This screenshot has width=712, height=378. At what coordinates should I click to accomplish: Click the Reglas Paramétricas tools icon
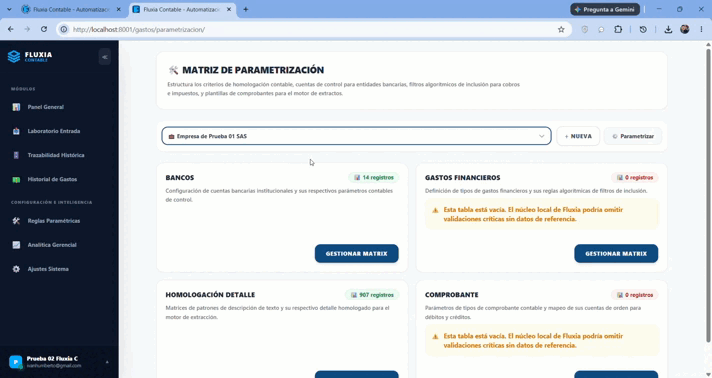point(16,221)
